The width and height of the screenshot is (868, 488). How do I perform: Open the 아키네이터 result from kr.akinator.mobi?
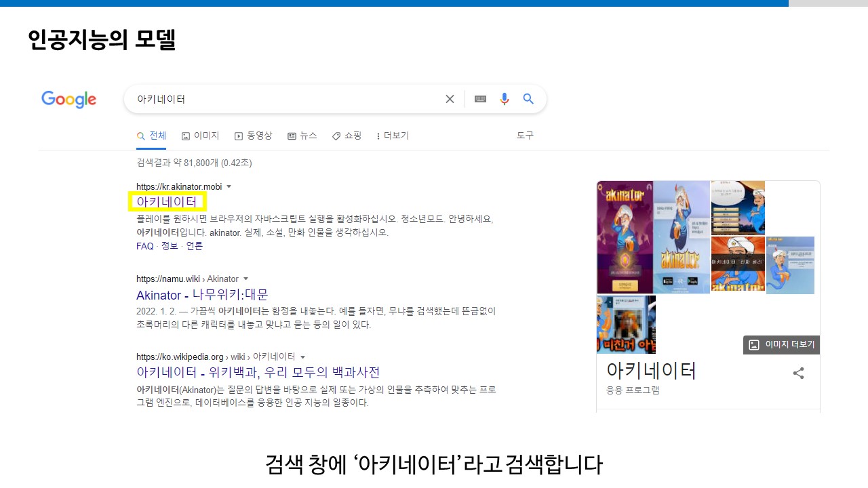tap(166, 201)
